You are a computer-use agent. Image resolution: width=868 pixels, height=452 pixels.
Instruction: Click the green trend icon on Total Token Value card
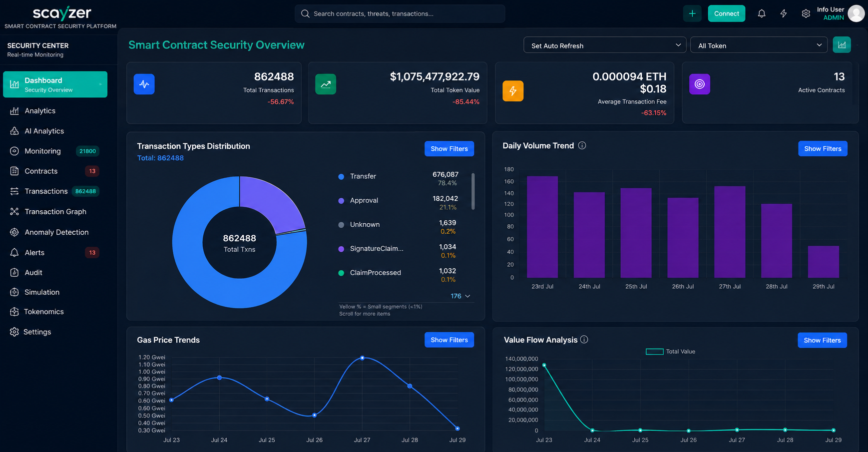[x=326, y=84]
